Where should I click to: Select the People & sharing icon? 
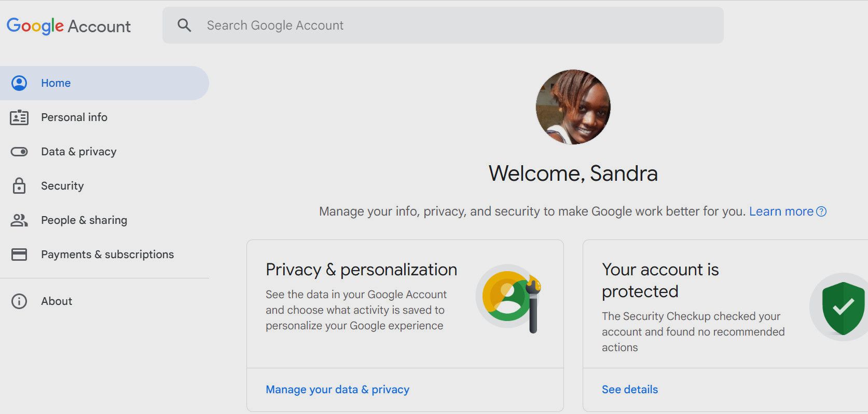19,220
